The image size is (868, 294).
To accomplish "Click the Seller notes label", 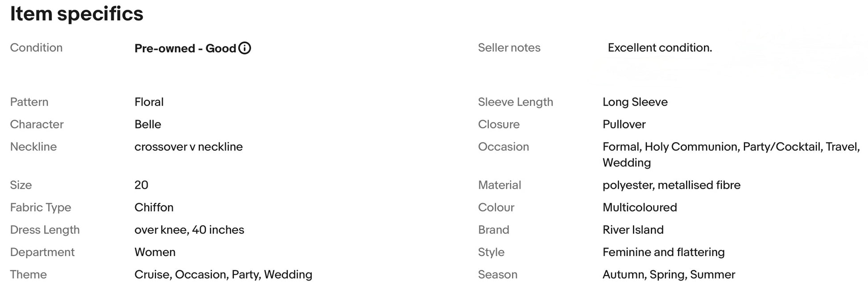I will [x=509, y=48].
